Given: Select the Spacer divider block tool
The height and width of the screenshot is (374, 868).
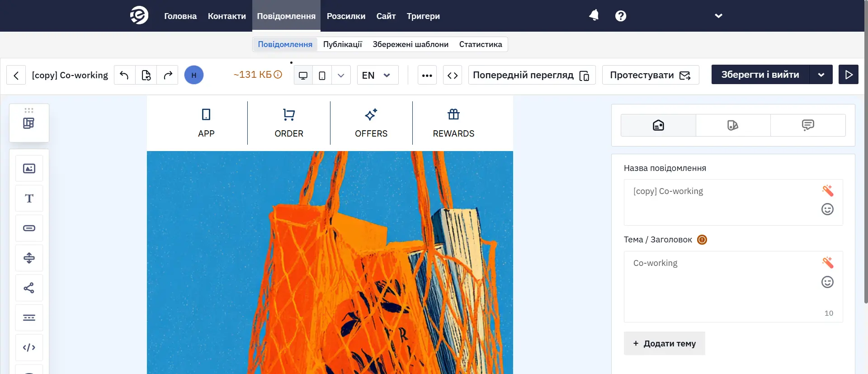Looking at the screenshot, I should [29, 258].
